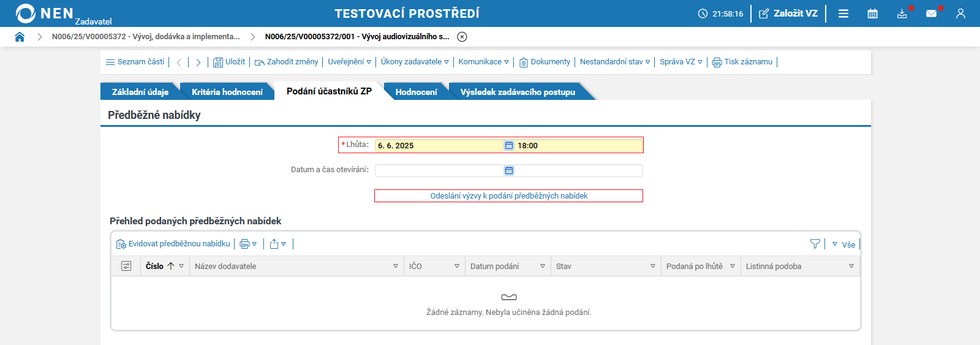The width and height of the screenshot is (980, 345).
Task: Open the Lhůta calendar picker icon
Action: coord(509,146)
